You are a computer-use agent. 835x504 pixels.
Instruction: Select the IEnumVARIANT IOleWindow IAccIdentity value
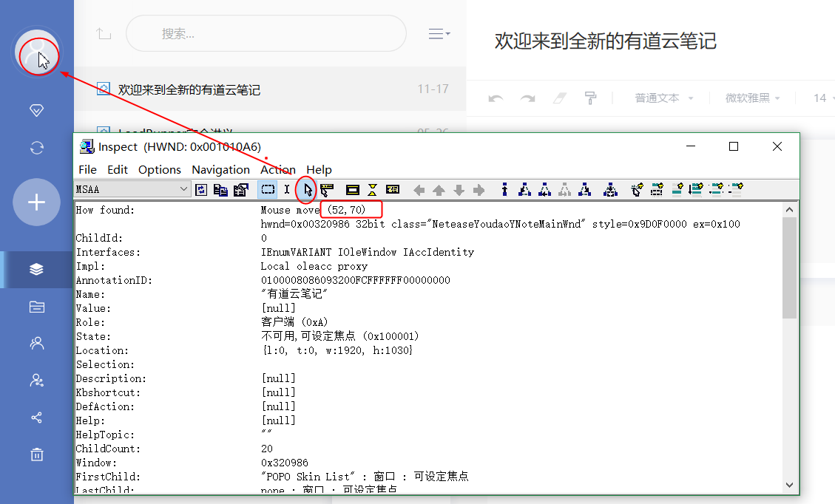[x=368, y=252]
